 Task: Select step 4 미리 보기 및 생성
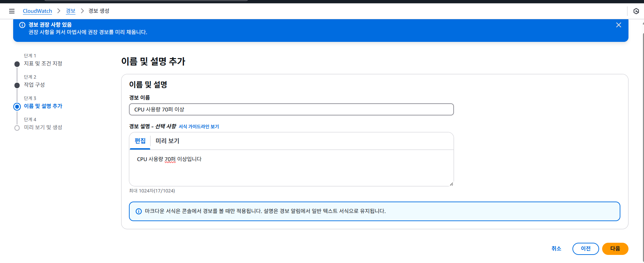[x=43, y=127]
